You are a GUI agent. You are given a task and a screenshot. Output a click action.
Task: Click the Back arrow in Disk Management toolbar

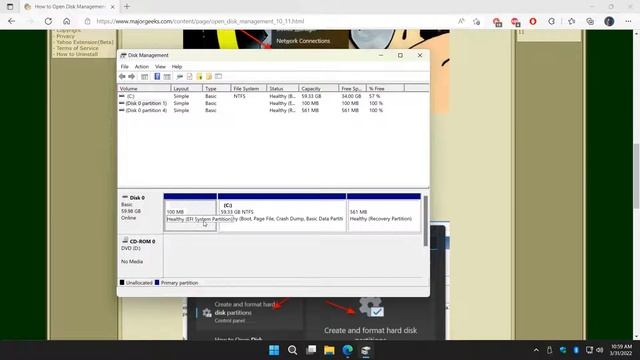(122, 76)
